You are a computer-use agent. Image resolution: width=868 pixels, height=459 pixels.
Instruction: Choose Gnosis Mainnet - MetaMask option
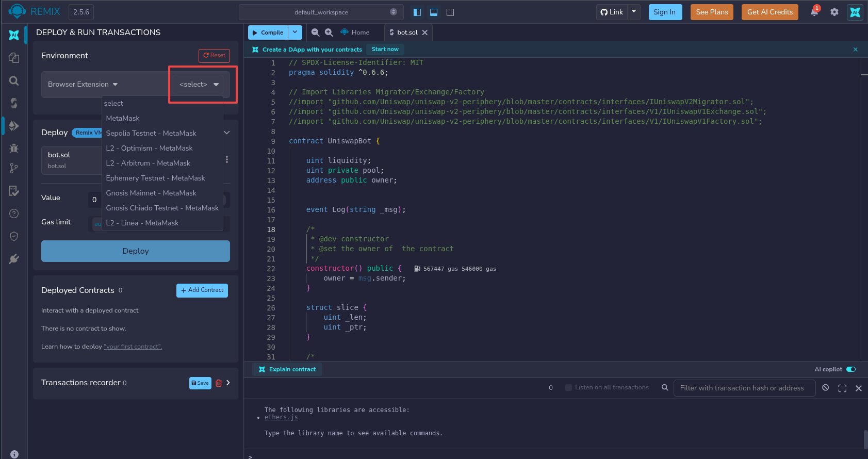[x=151, y=193]
